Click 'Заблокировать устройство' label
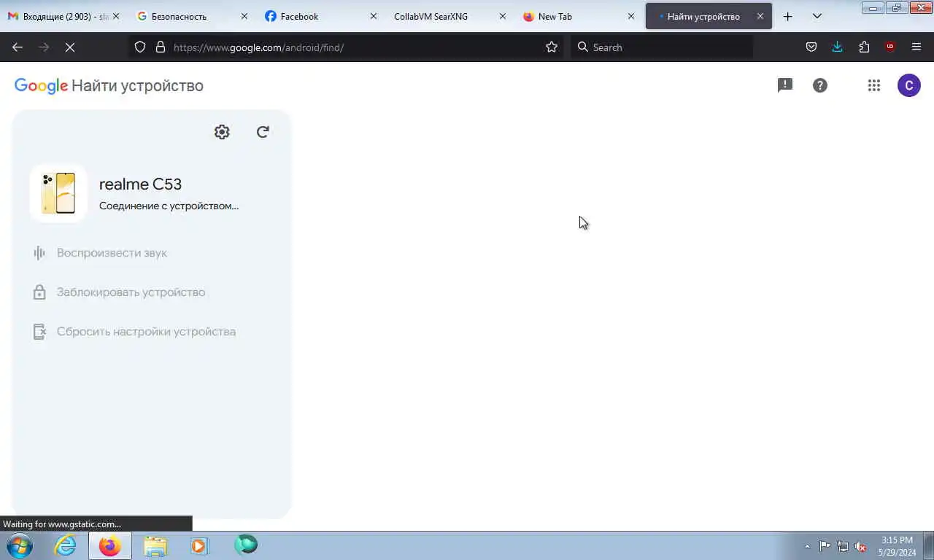Screen dimensions: 934x560 (131, 292)
